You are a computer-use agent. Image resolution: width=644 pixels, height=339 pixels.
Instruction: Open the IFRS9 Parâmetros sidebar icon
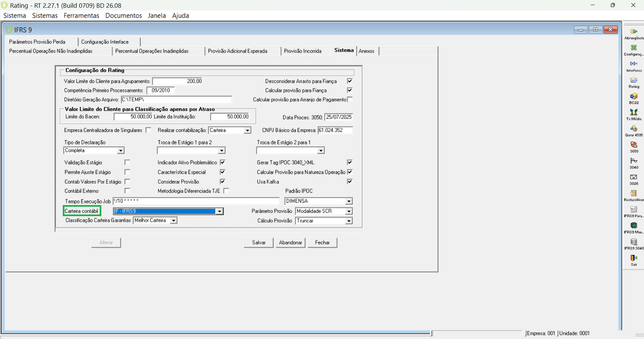pos(634,209)
